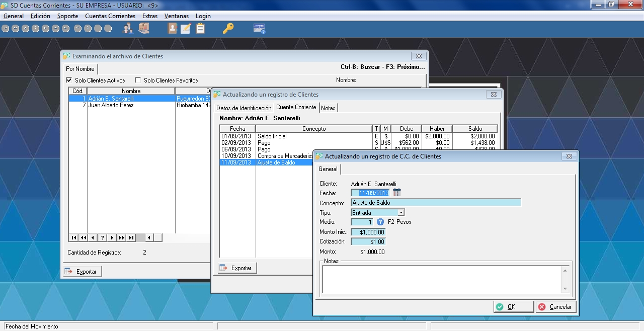The height and width of the screenshot is (331, 644).
Task: Click the address book toolbar icon
Action: tap(173, 29)
